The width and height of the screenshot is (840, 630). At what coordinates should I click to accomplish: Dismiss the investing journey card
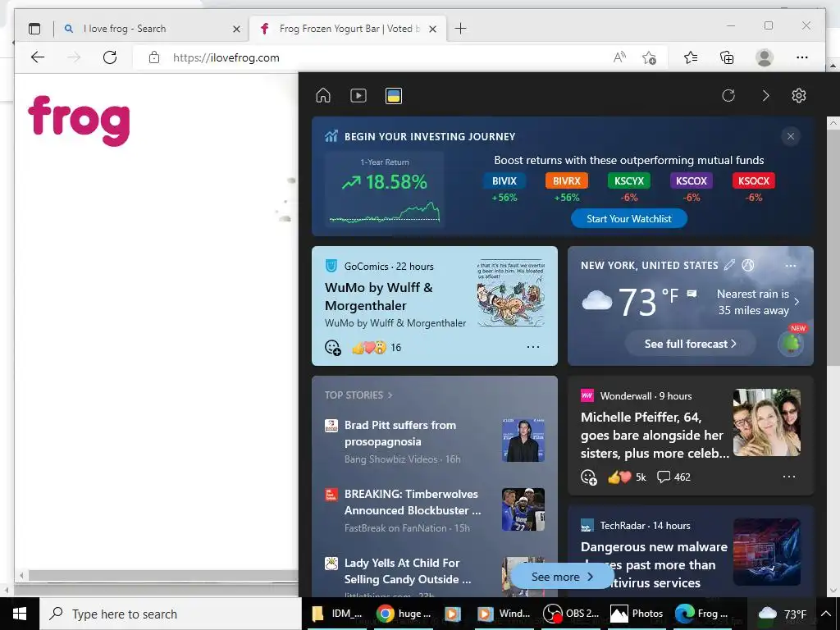click(790, 136)
